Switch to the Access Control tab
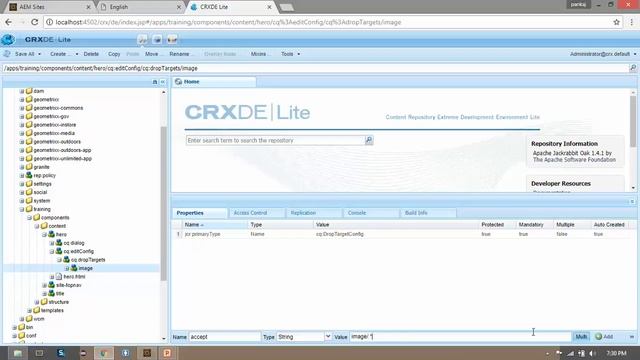This screenshot has width=640, height=360. [x=256, y=213]
